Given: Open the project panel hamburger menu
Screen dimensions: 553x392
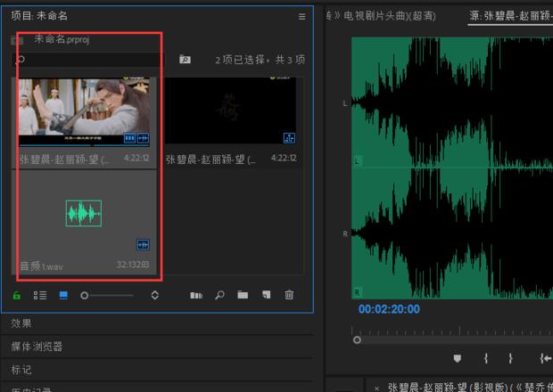Looking at the screenshot, I should pyautogui.click(x=301, y=16).
